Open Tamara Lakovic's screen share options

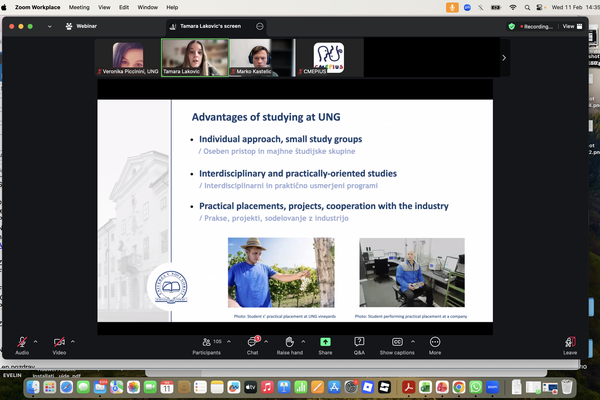tap(259, 26)
